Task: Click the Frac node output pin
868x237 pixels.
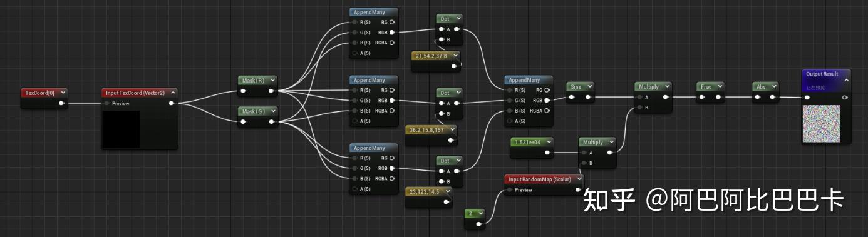Action: pos(719,97)
